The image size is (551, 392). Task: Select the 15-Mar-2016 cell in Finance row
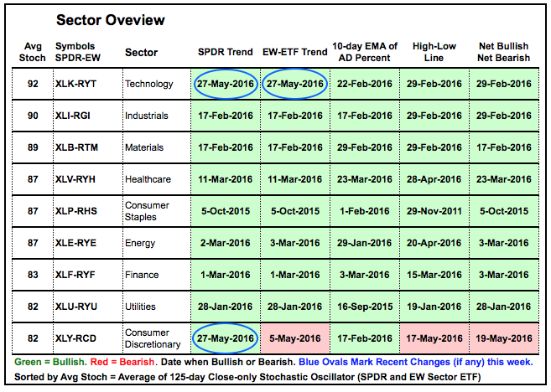point(434,275)
